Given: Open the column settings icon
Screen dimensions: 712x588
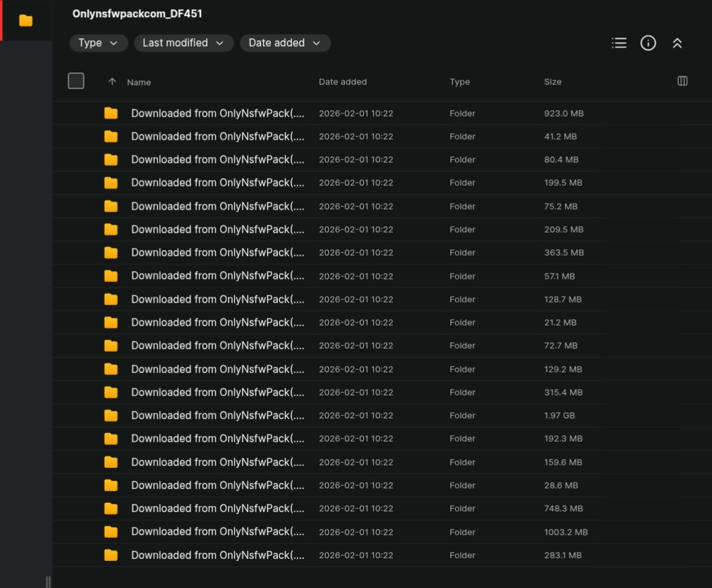Looking at the screenshot, I should pyautogui.click(x=682, y=81).
